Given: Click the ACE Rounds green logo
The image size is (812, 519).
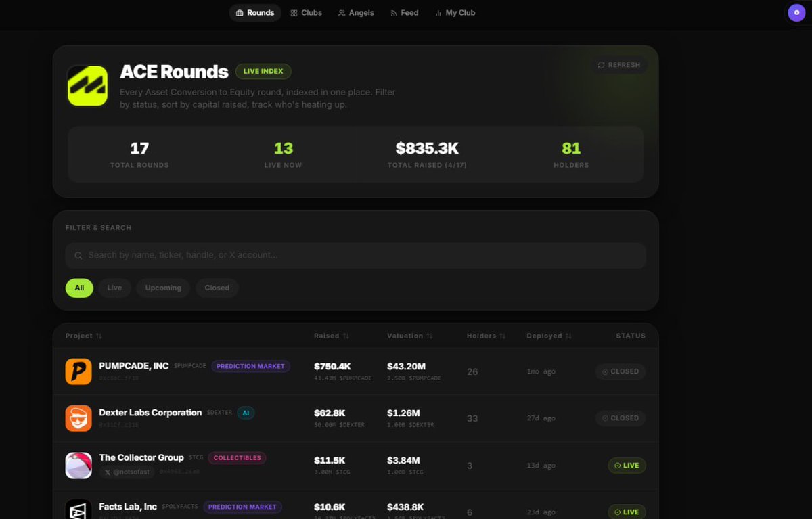Looking at the screenshot, I should (87, 85).
